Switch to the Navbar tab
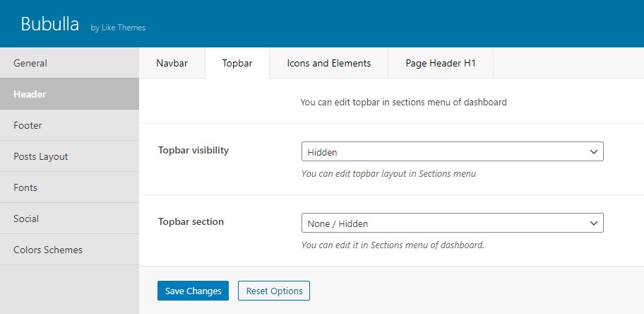Screen dimensions: 644x314 pos(172,63)
